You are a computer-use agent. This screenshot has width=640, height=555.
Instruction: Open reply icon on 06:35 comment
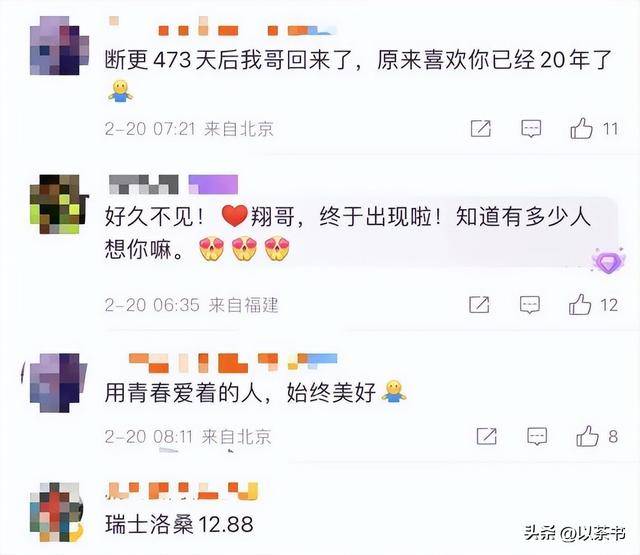click(530, 305)
